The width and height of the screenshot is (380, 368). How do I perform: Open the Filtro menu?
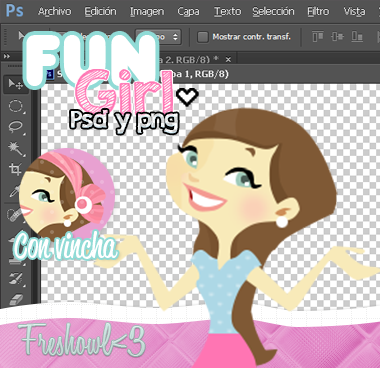(318, 11)
